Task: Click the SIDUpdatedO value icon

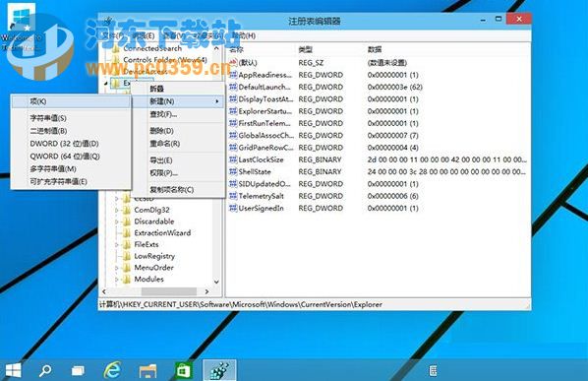Action: tap(233, 184)
